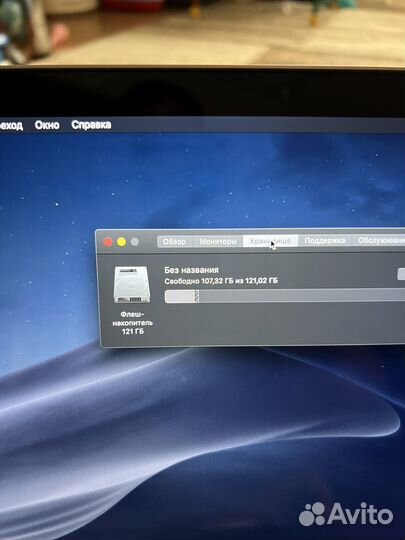Close the window with red button

pos(108,242)
